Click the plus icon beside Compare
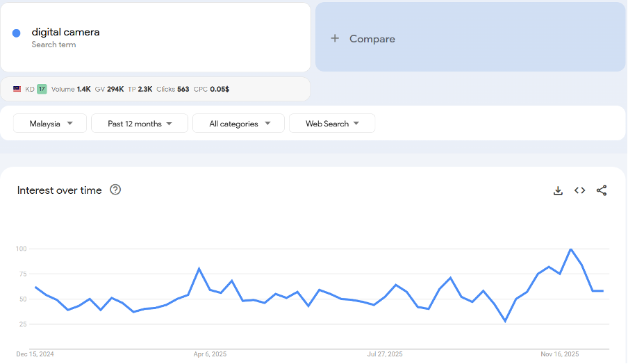628x364 pixels. click(x=335, y=39)
